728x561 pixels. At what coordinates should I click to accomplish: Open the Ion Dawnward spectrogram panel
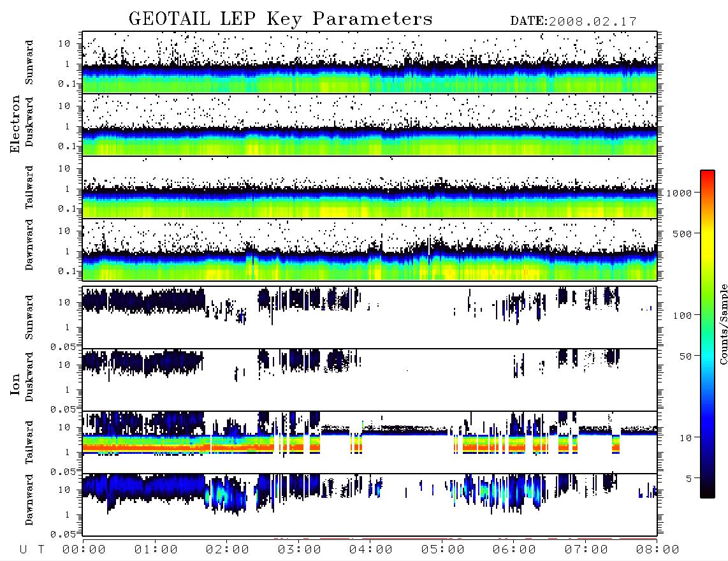click(x=370, y=505)
